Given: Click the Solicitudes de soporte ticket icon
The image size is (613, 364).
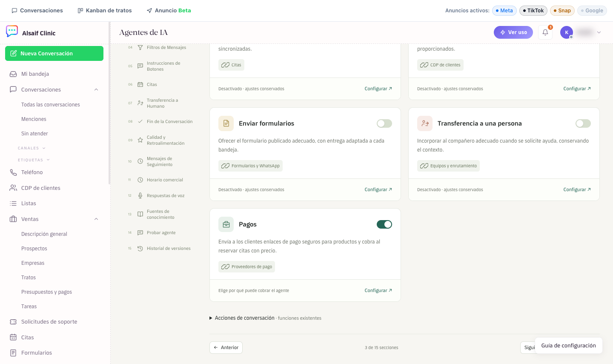Looking at the screenshot, I should (13, 322).
